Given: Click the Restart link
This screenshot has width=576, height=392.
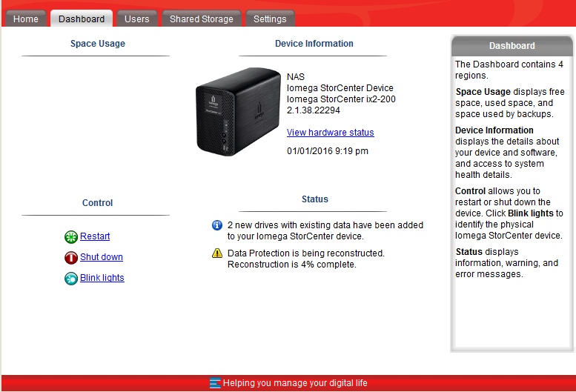Looking at the screenshot, I should (95, 236).
